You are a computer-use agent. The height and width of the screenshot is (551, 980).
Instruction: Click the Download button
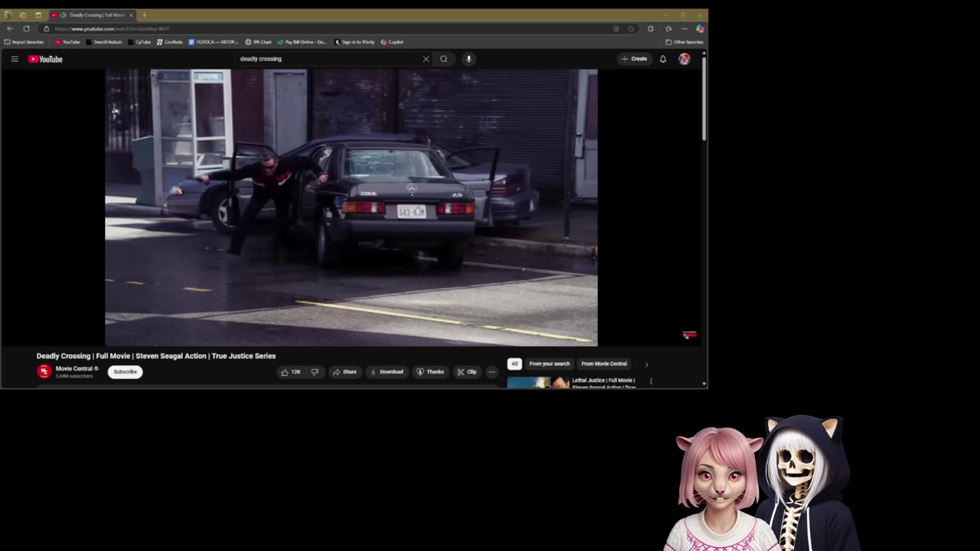[387, 372]
